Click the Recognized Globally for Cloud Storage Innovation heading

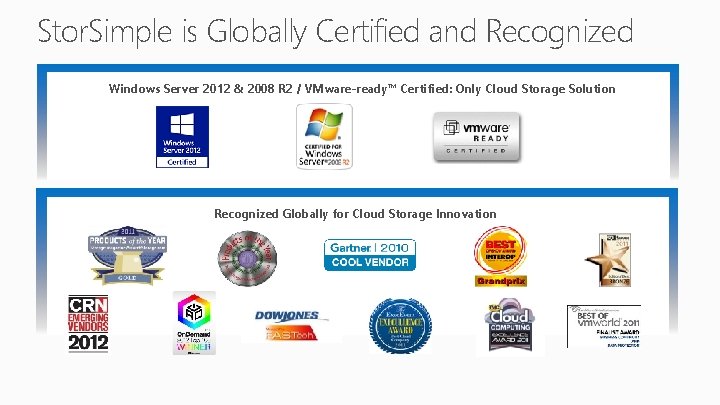point(355,214)
